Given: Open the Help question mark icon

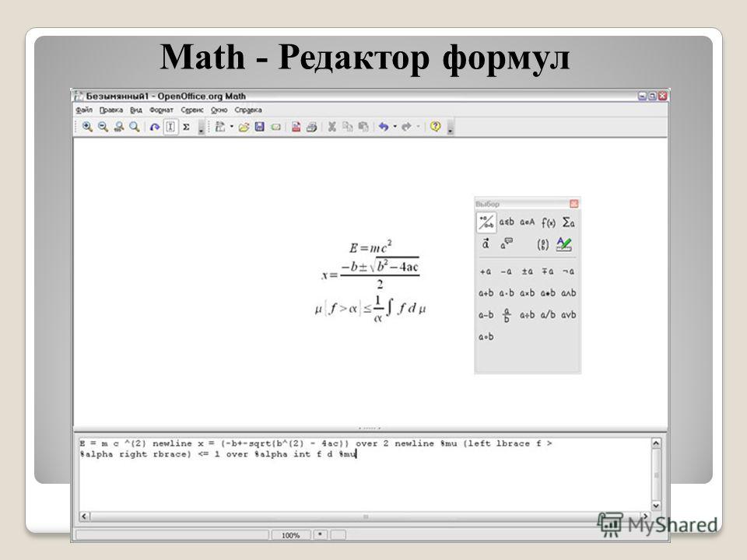Looking at the screenshot, I should 435,127.
